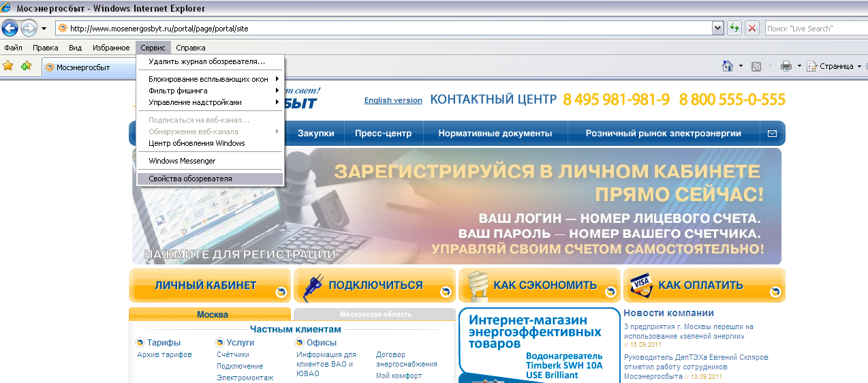The height and width of the screenshot is (383, 868).
Task: Open the Избранное menu
Action: coord(110,48)
